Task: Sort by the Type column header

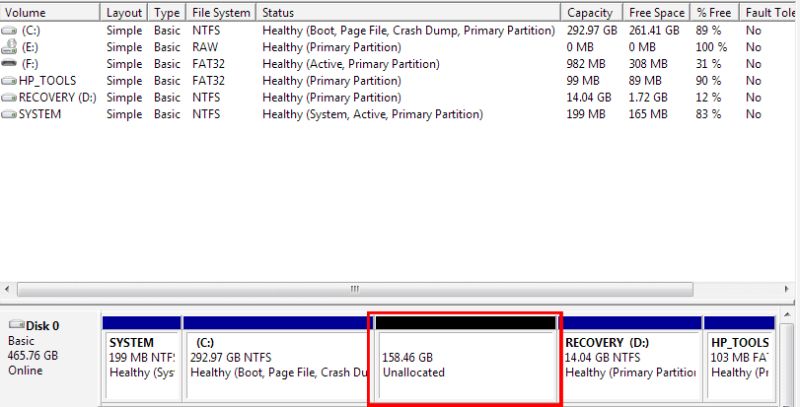Action: pos(167,12)
